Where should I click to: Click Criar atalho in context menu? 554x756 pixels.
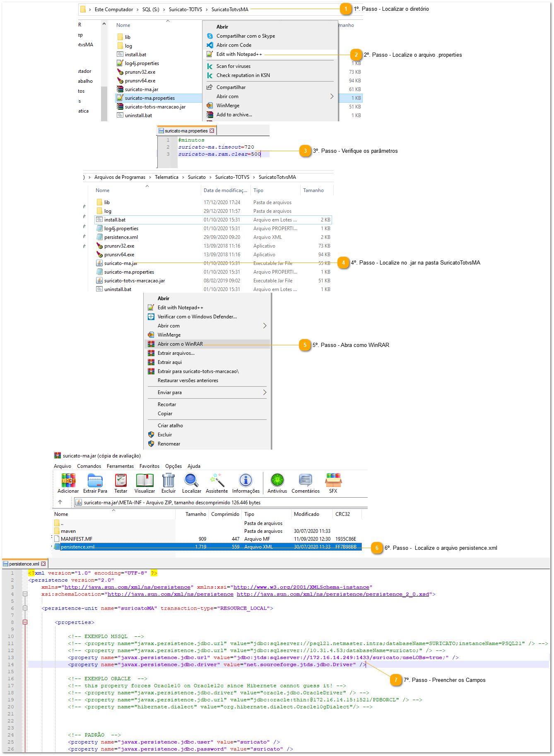click(170, 426)
